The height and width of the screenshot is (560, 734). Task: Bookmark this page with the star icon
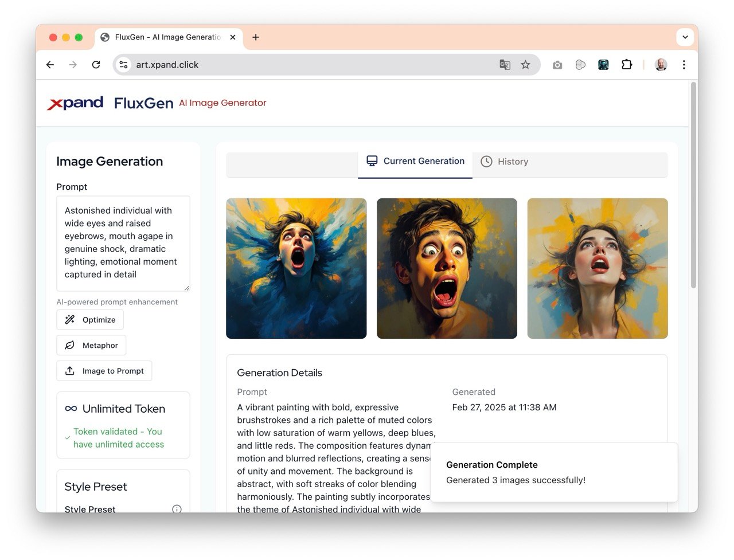[x=525, y=65]
